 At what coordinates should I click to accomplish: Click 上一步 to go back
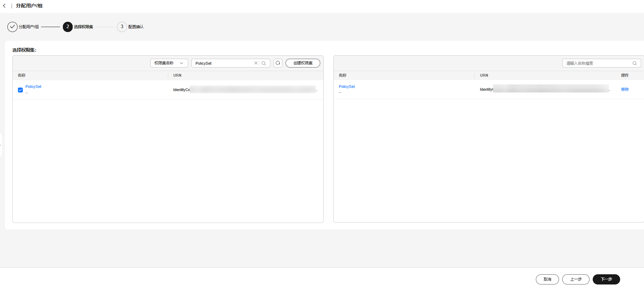click(576, 279)
